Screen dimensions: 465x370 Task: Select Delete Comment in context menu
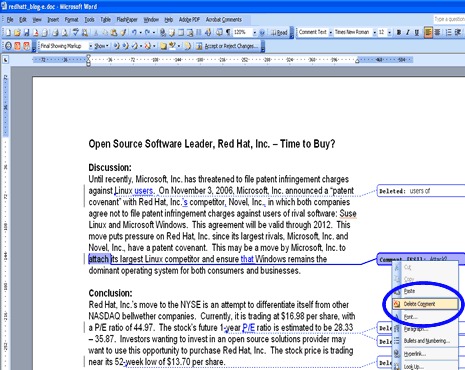(425, 304)
